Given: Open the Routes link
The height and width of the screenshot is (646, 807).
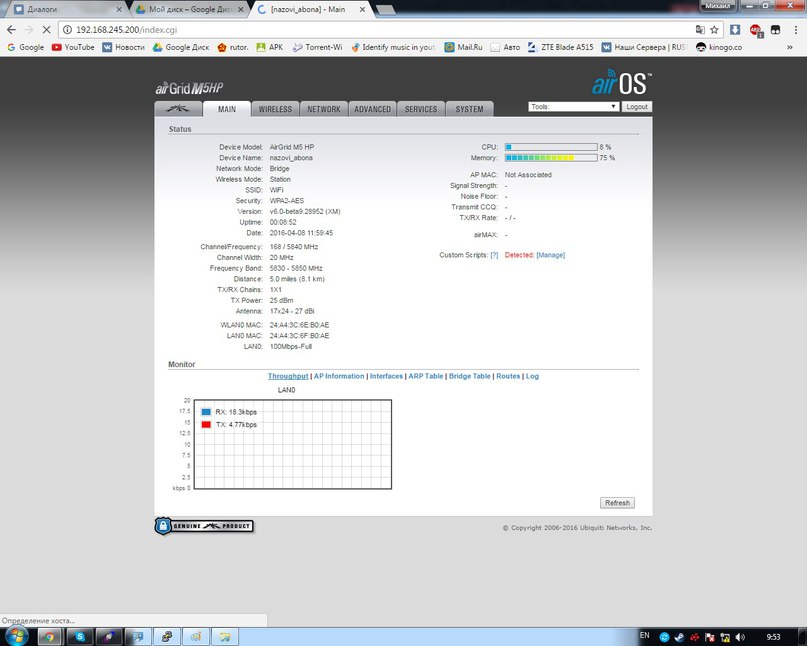Looking at the screenshot, I should pos(508,376).
